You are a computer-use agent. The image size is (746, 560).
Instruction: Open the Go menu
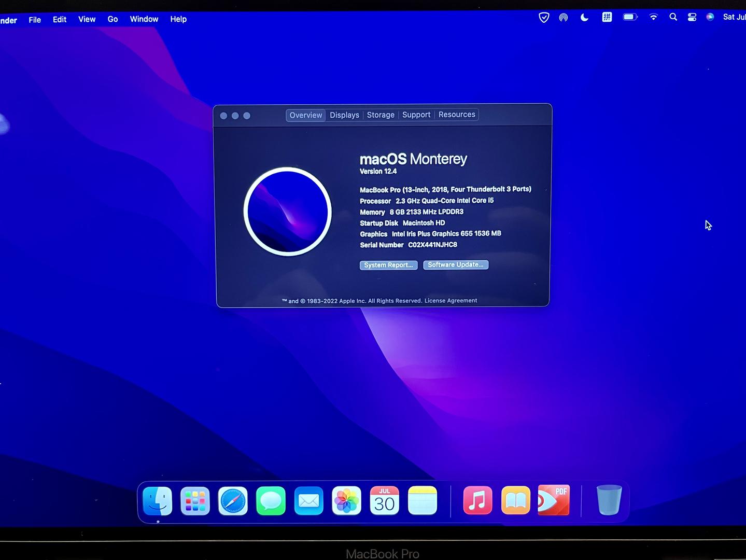(x=112, y=19)
